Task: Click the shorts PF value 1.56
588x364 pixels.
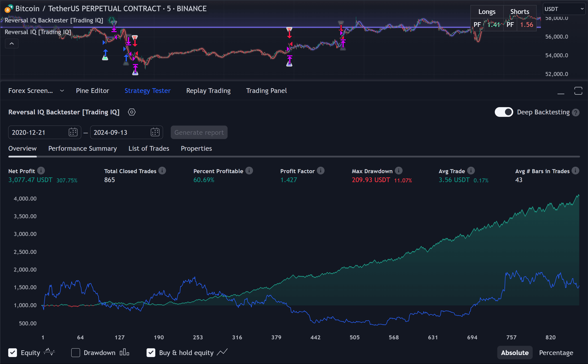Action: (x=527, y=25)
